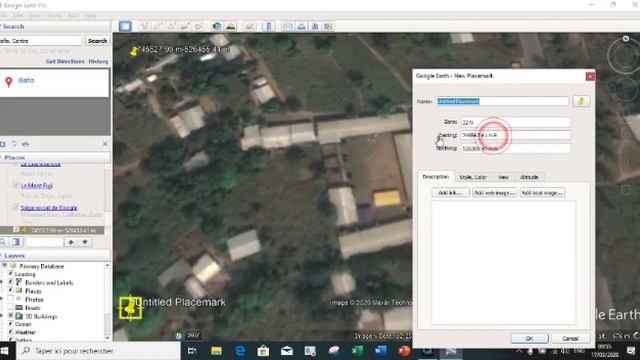Toggle the Borders and Labels layer checkbox
Viewport: 640px width, 360px height.
point(11,282)
